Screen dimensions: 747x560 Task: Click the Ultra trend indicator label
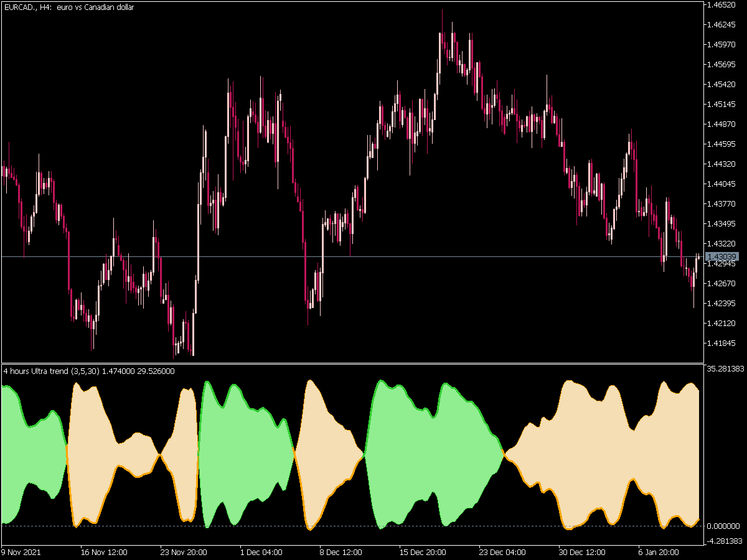point(89,371)
